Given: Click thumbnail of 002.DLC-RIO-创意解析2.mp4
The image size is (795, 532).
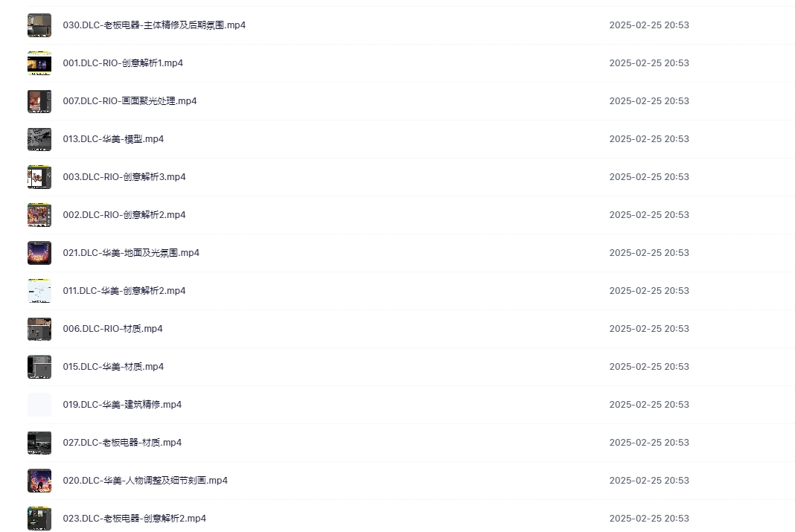Looking at the screenshot, I should [39, 215].
